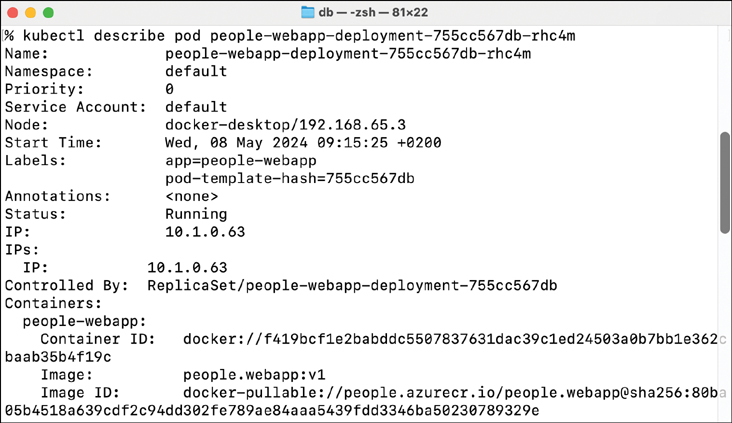Click the docker:// Container ID value

450,340
